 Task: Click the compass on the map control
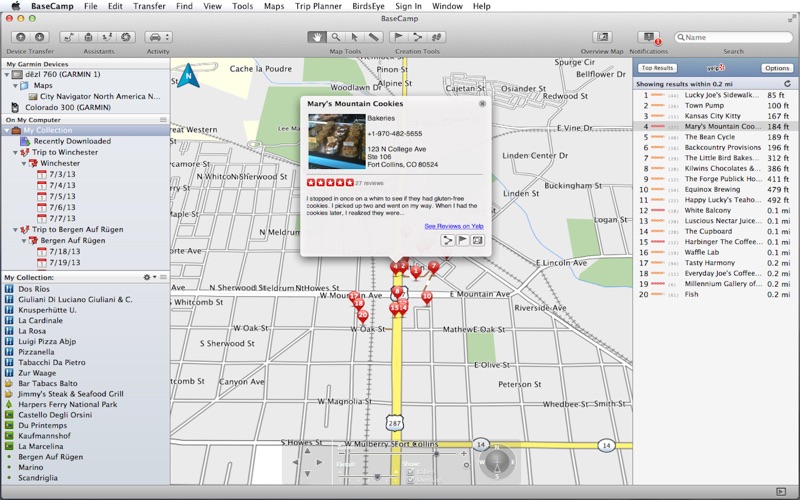click(497, 463)
